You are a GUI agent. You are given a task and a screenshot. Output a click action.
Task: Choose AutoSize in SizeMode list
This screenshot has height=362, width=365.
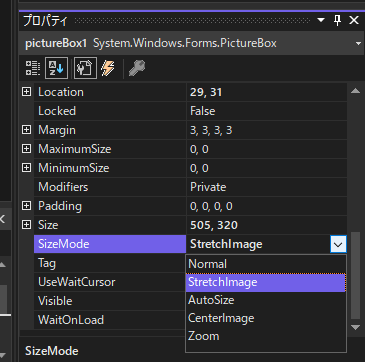tap(266, 300)
